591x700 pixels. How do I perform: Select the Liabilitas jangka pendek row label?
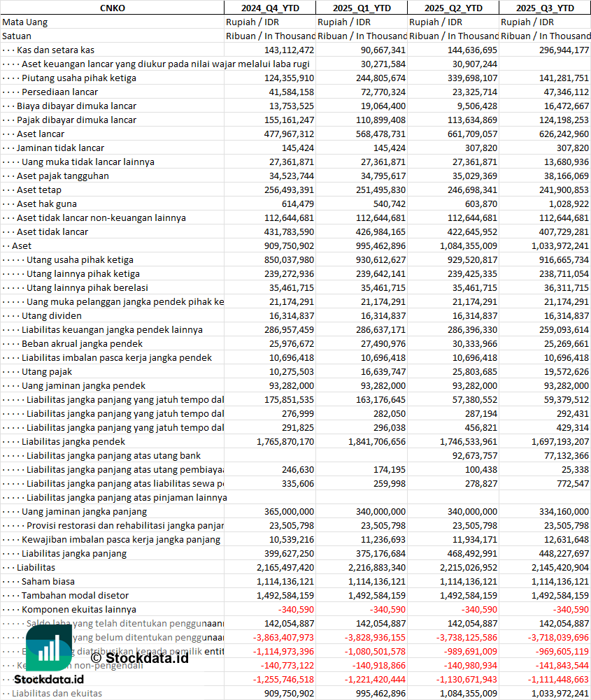point(73,441)
